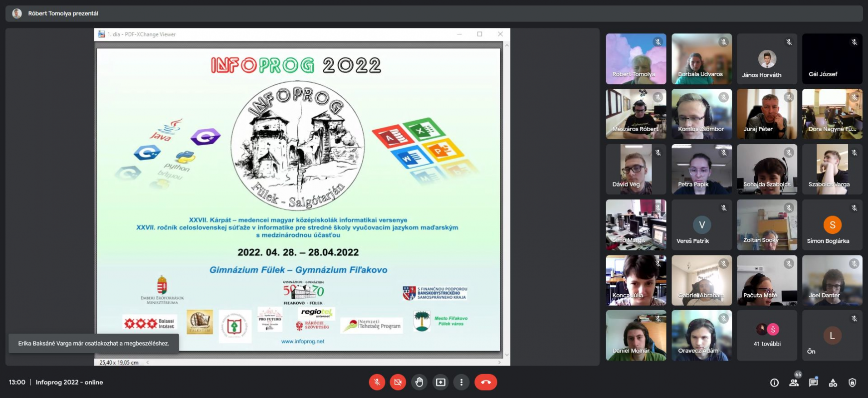Open the more options menu
Viewport: 868px width, 398px height.
click(x=461, y=382)
